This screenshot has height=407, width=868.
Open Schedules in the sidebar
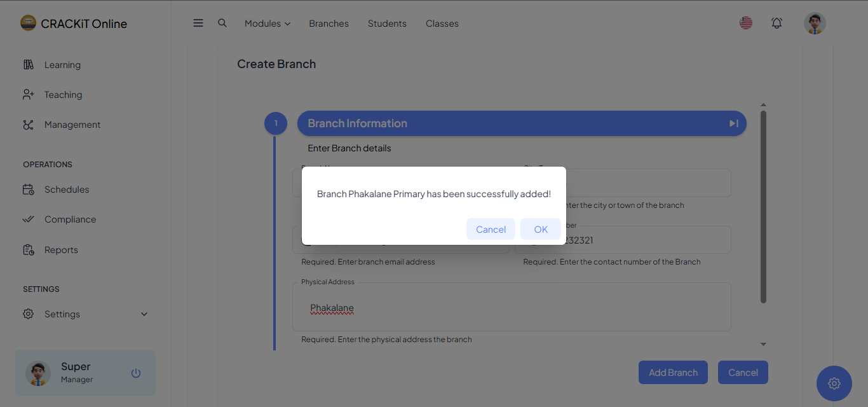pos(66,190)
